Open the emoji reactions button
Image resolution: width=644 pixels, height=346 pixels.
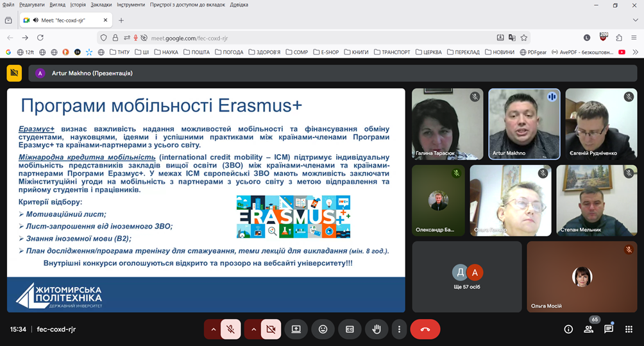click(x=323, y=329)
